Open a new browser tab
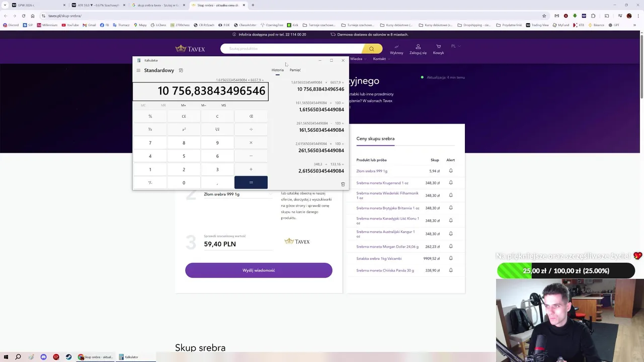Screen dimensions: 644x362 [x=253, y=5]
